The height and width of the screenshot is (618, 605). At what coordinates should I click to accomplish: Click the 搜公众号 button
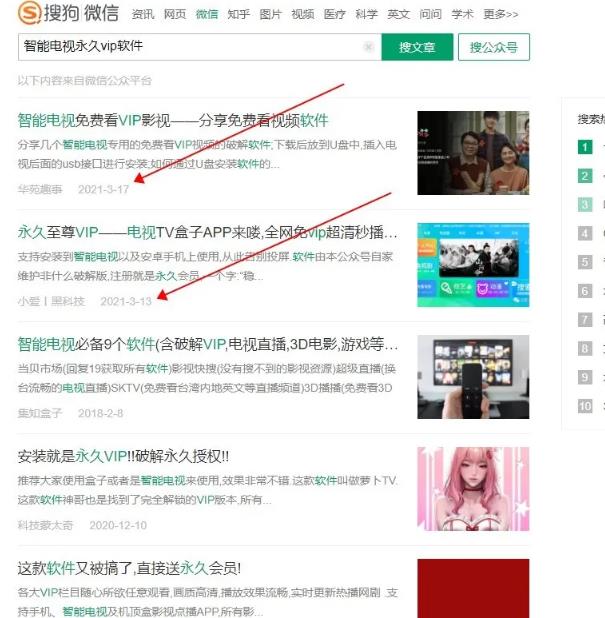(493, 47)
